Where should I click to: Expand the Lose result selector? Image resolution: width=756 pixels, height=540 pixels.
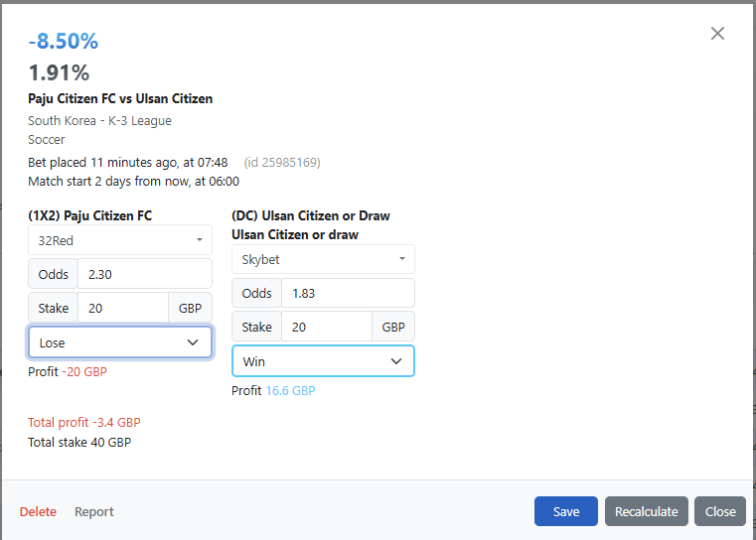pyautogui.click(x=120, y=342)
